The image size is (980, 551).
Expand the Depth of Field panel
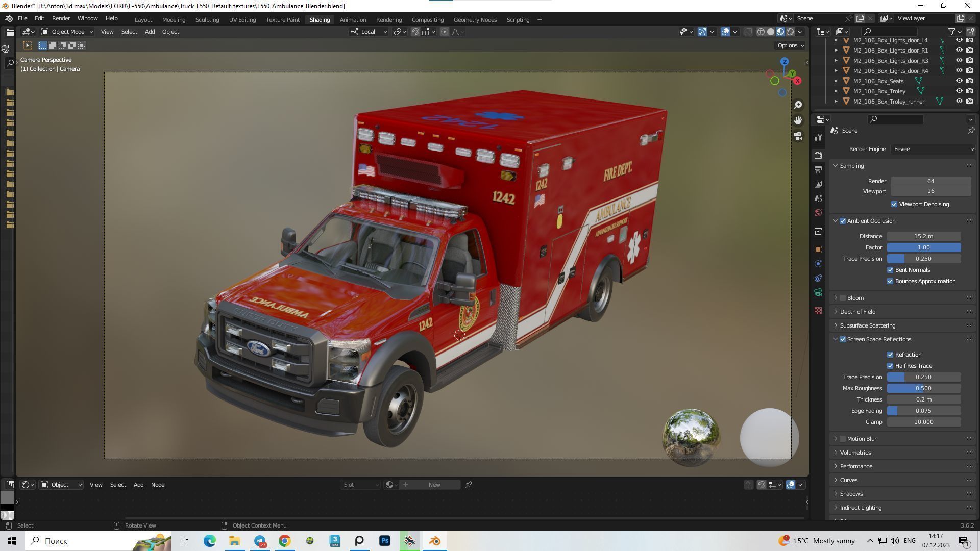(x=857, y=312)
